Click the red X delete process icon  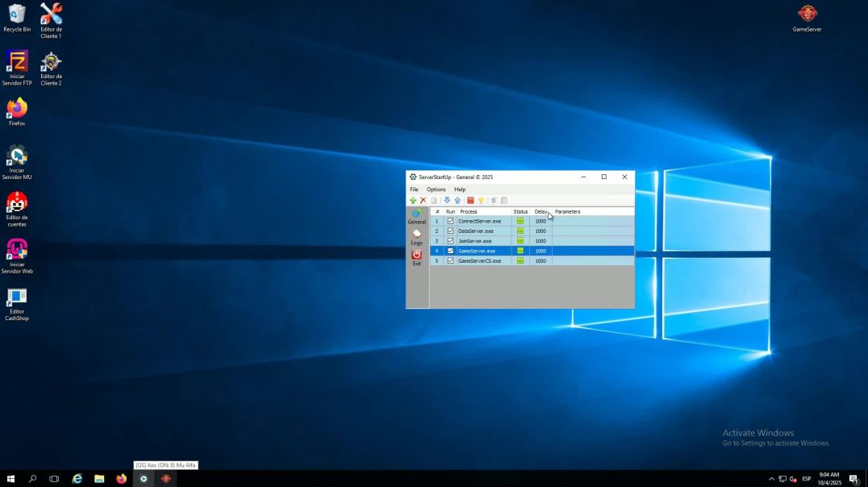423,201
